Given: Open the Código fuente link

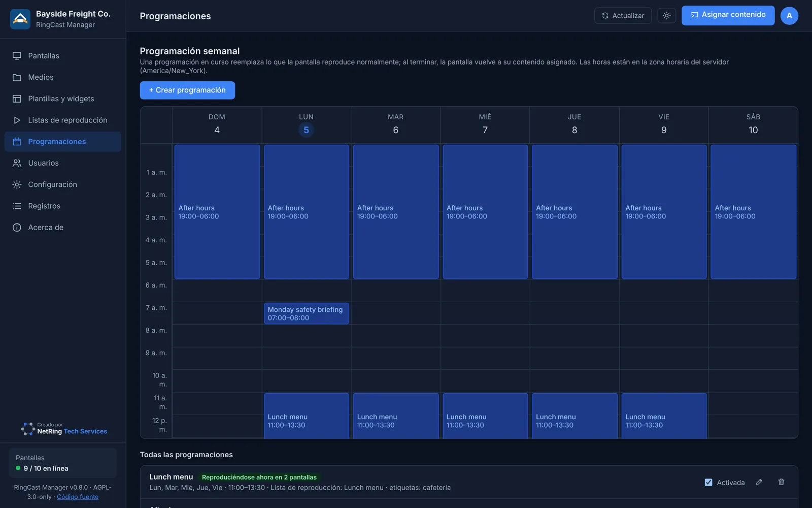Looking at the screenshot, I should 78,497.
